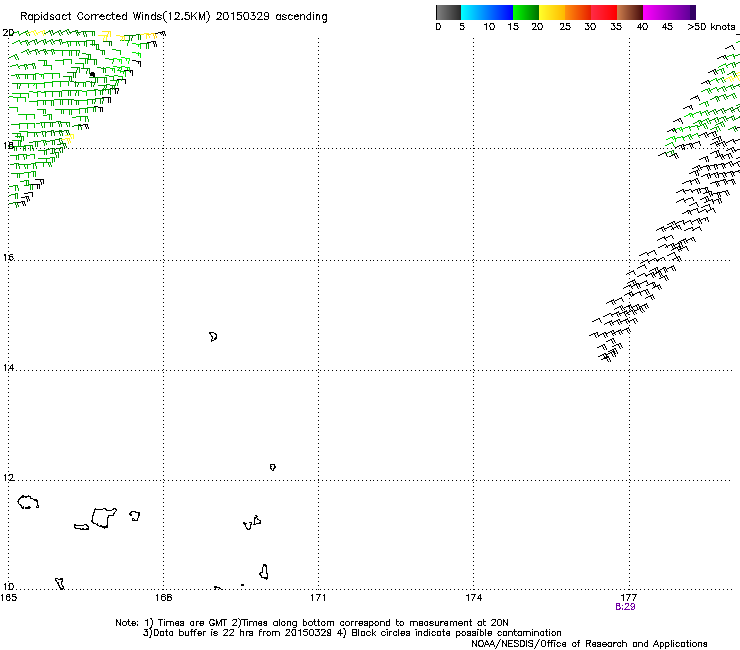Click the brown 35-40 knots color segment
Viewport: 740px width, 650px height.
tap(630, 12)
